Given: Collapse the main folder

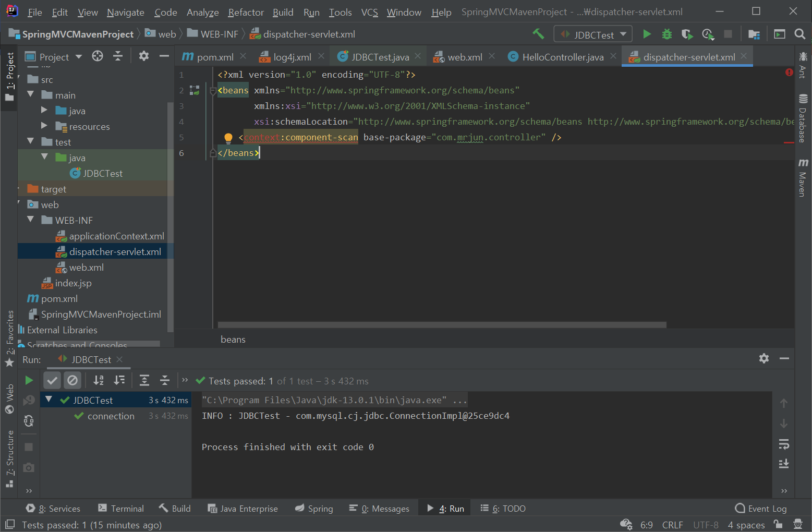Looking at the screenshot, I should pyautogui.click(x=30, y=94).
